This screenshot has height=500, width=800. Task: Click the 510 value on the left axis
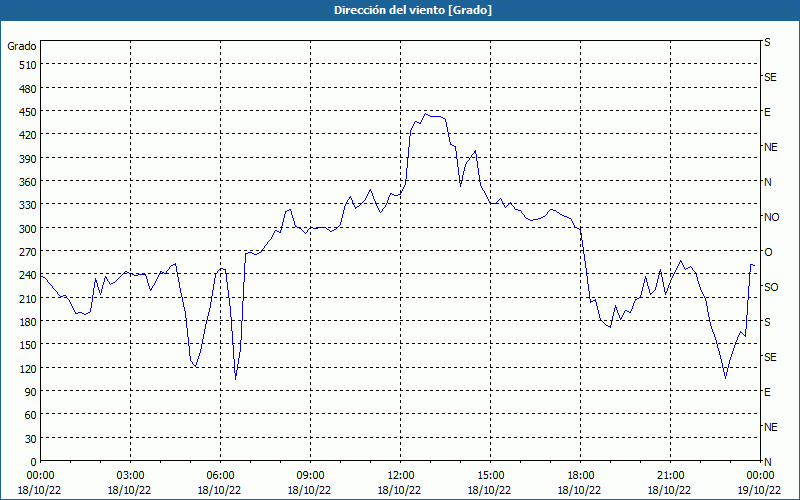29,65
